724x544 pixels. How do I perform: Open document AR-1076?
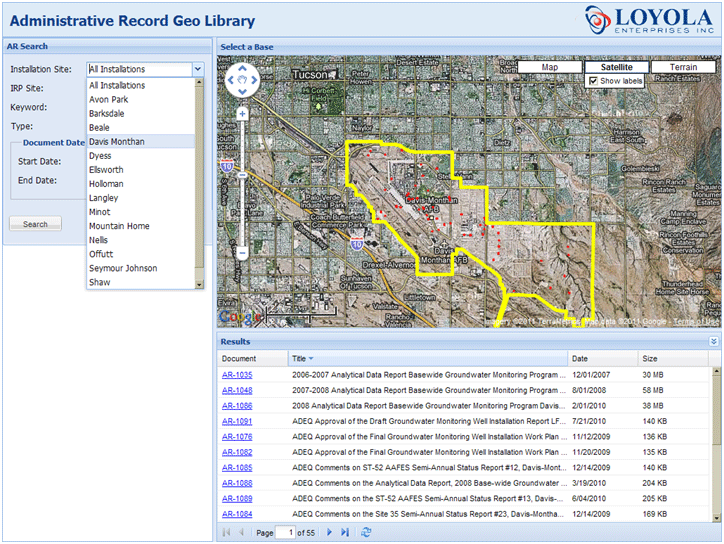tap(237, 437)
